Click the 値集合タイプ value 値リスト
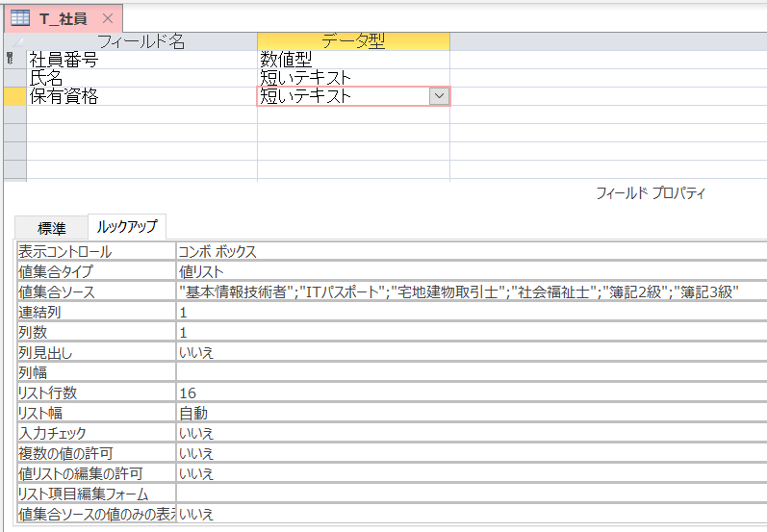Viewport: 767px width, 532px height. click(472, 271)
